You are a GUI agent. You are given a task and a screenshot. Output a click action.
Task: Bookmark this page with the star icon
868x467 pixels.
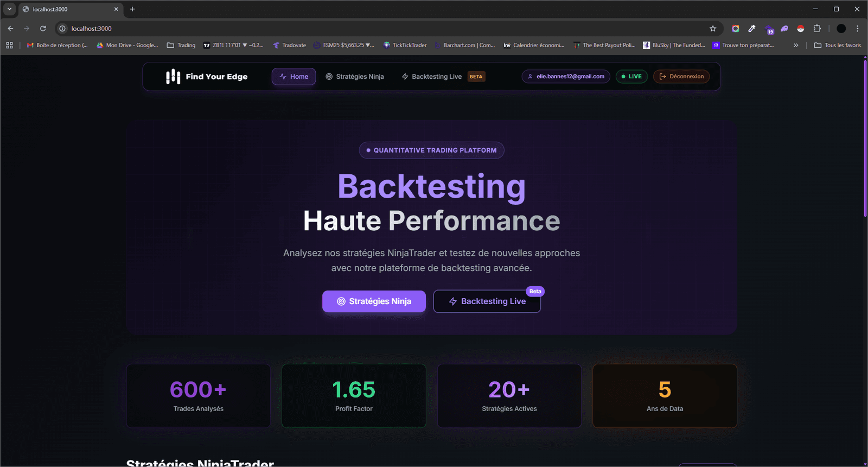pyautogui.click(x=713, y=29)
